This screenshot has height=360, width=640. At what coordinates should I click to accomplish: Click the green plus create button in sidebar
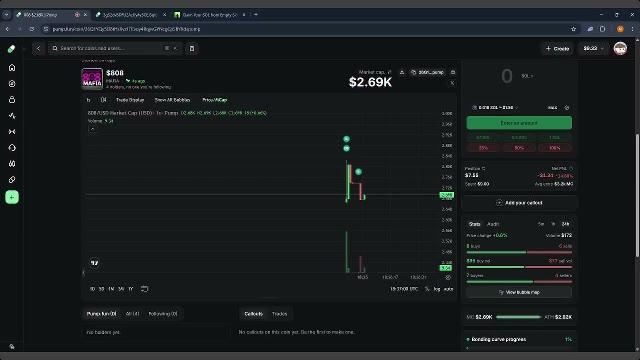12,198
